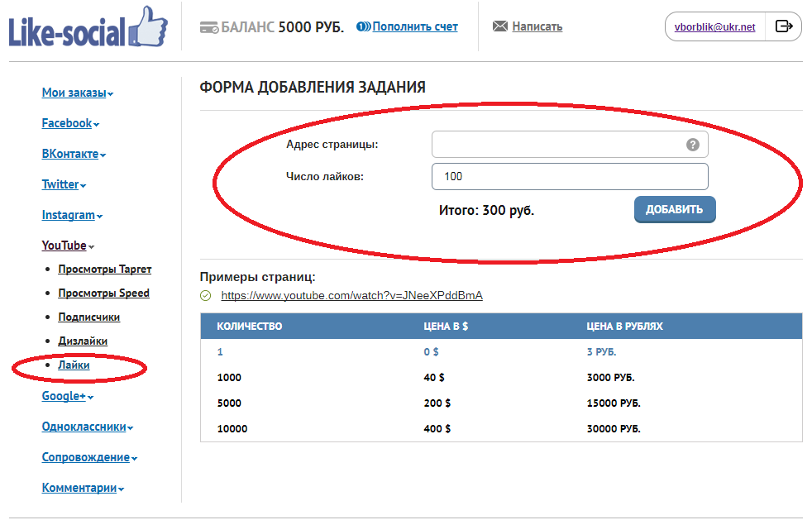The width and height of the screenshot is (812, 520).
Task: Click the ЦЕНА В РУБЛЯХ column header
Action: 624,327
